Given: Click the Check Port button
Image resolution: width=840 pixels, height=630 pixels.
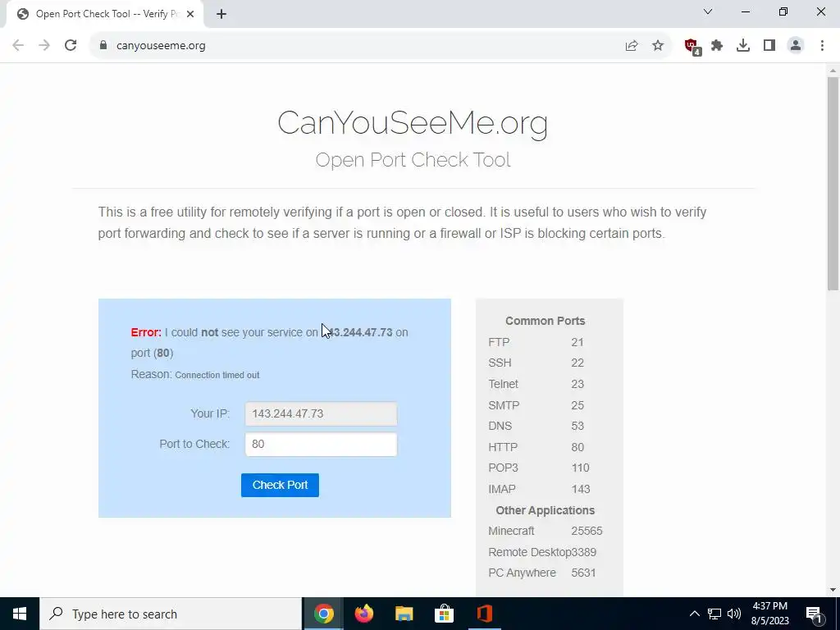Looking at the screenshot, I should [280, 485].
